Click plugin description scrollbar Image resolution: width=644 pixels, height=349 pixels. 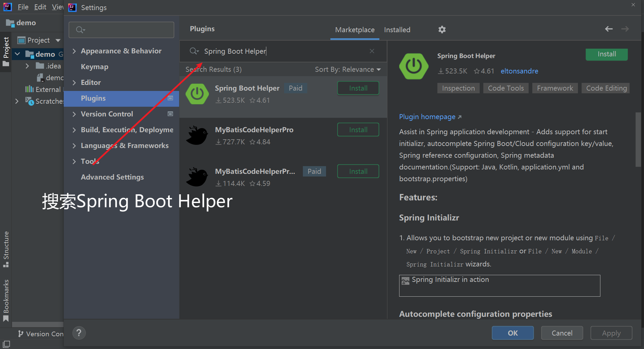tap(638, 139)
